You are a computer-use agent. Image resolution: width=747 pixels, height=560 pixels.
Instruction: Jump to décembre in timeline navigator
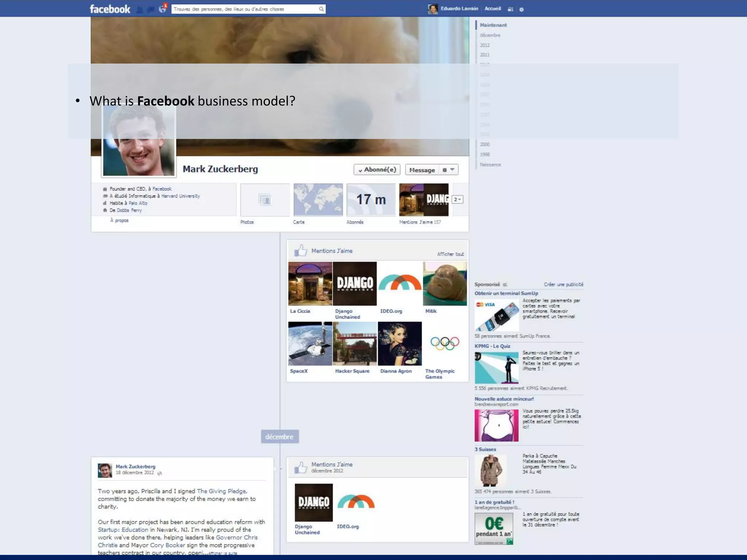[490, 35]
